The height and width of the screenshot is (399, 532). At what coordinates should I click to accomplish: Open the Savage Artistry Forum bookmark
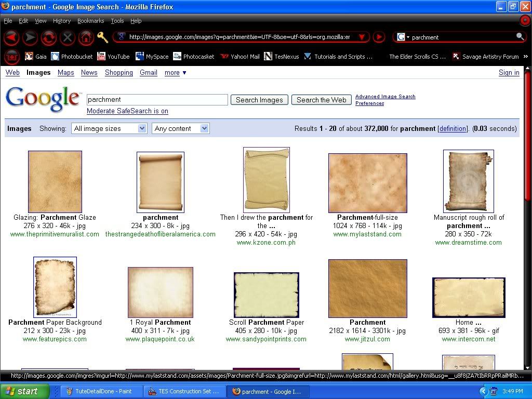[486, 57]
